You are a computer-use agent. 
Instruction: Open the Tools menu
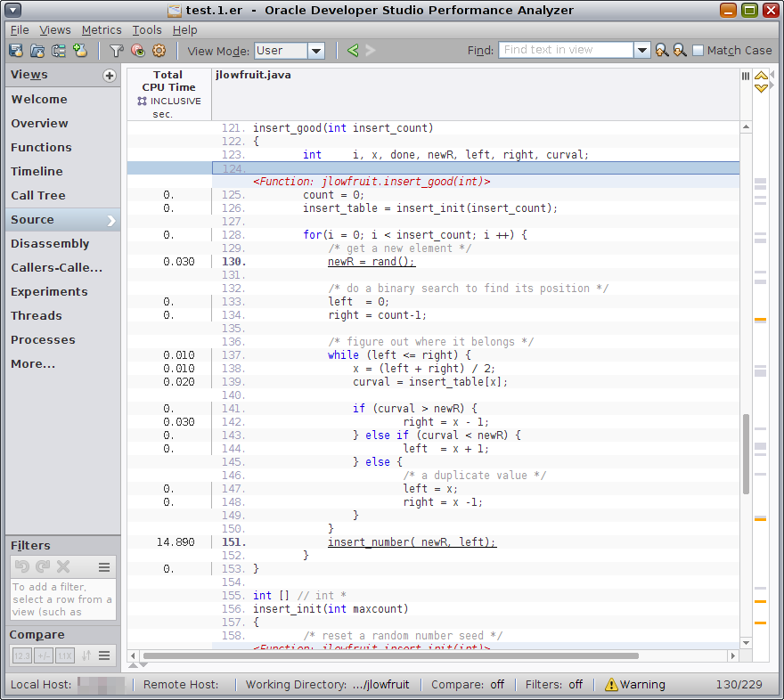click(x=147, y=29)
